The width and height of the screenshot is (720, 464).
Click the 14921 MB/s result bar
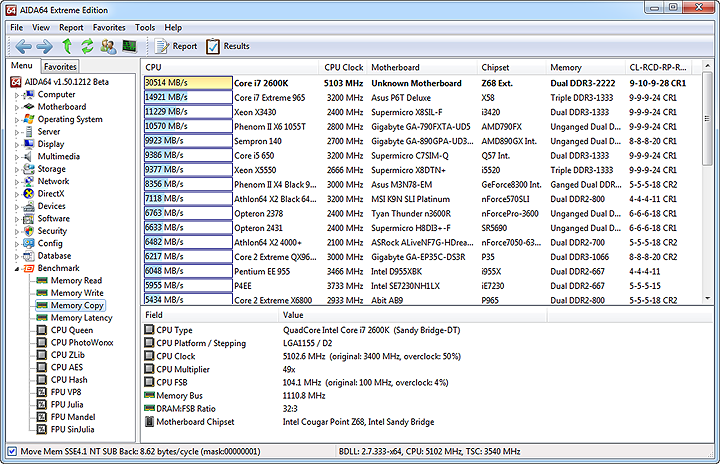click(188, 97)
